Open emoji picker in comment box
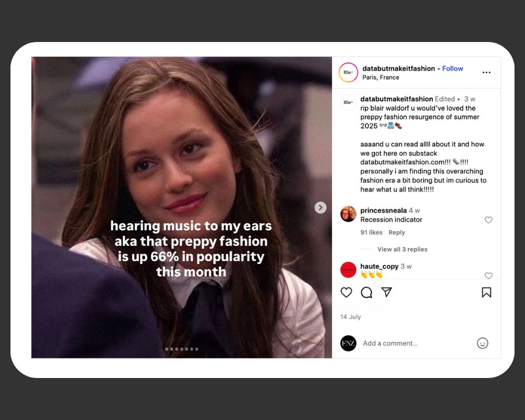 click(x=482, y=343)
